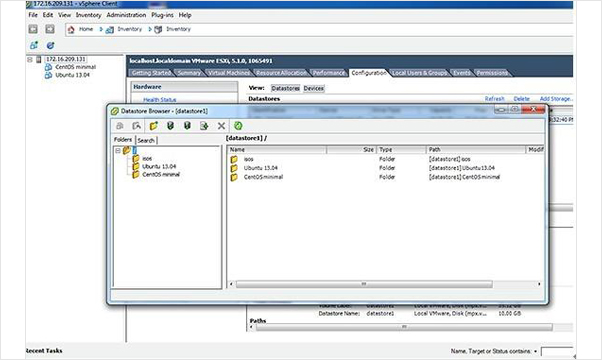602x360 pixels.
Task: Click the download file from datastore icon
Action: tap(187, 126)
